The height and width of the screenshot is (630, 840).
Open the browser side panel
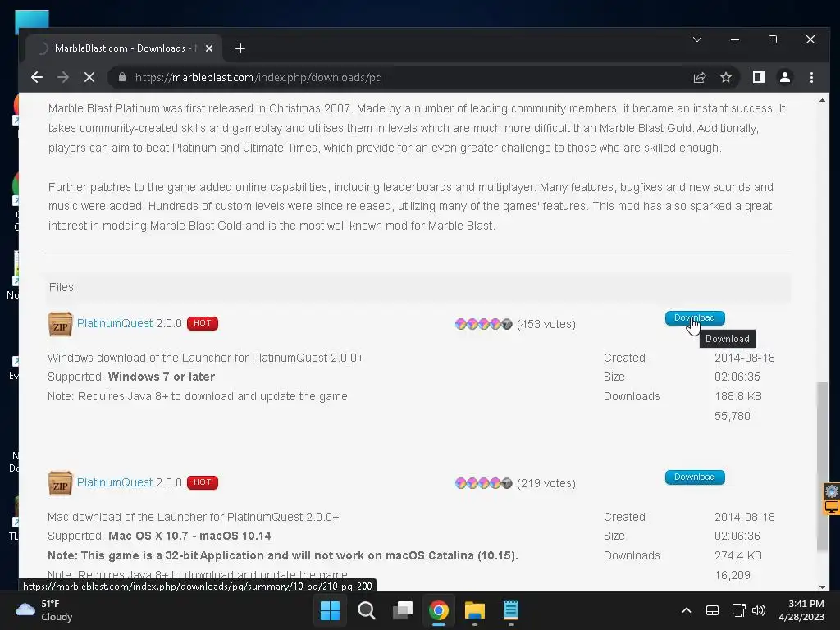click(x=759, y=77)
